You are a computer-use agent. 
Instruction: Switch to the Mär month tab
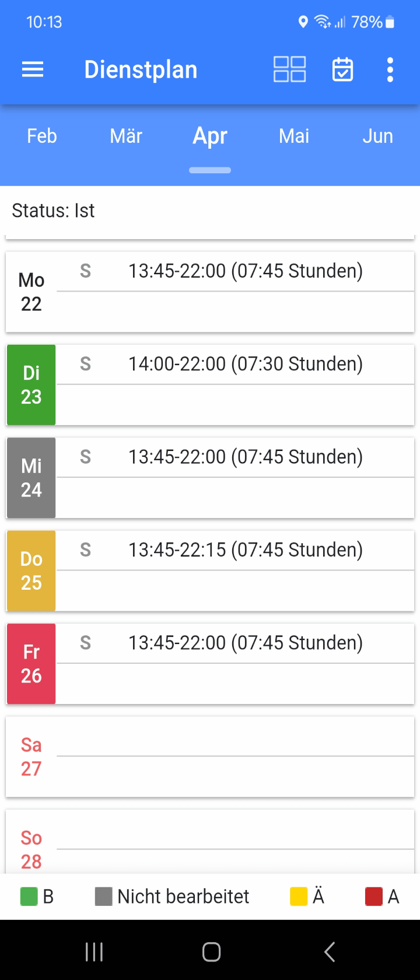pos(126,136)
